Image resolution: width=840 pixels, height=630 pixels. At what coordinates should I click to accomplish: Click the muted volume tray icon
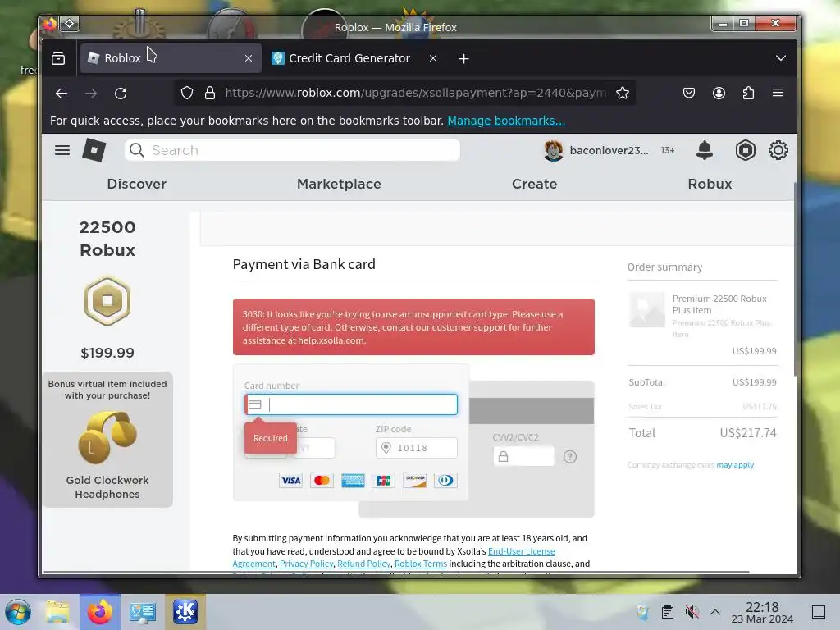(x=692, y=612)
